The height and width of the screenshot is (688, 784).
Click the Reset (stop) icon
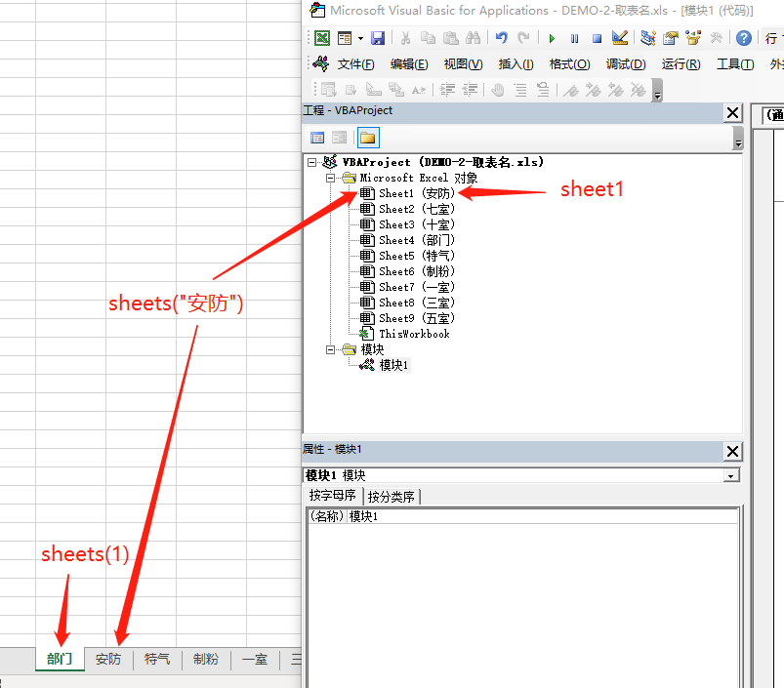(597, 37)
